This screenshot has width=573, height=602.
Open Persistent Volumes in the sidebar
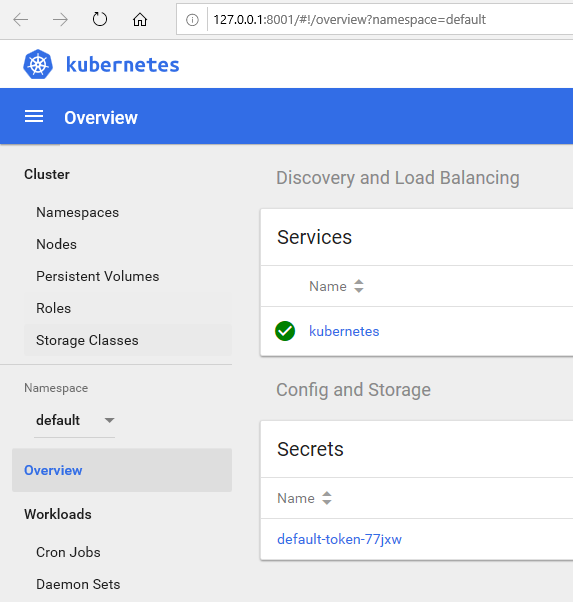[x=98, y=276]
